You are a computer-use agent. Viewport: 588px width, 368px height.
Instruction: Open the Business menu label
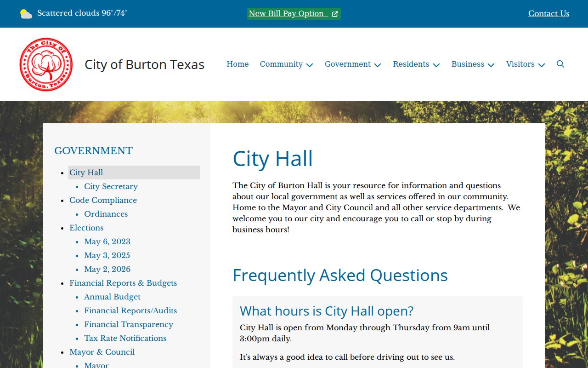(x=468, y=64)
